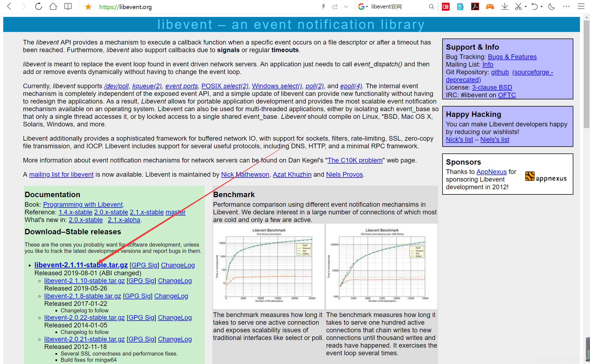Download libevent-2.1.11-stable.tar.gz
This screenshot has width=590, height=364.
81,265
